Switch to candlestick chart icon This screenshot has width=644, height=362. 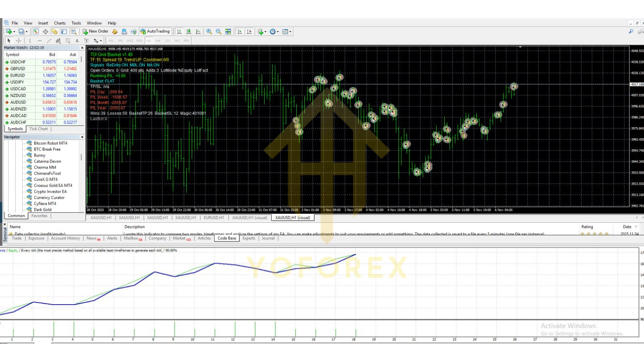[x=189, y=31]
